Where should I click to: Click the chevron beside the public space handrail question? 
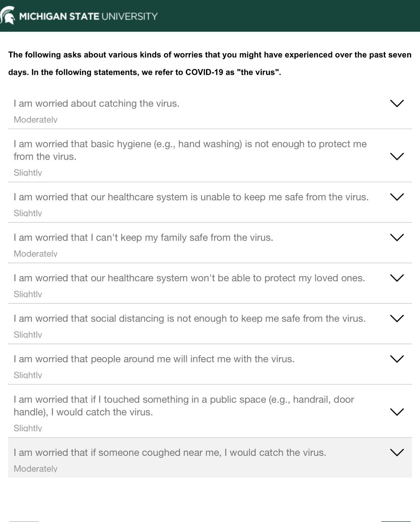click(x=397, y=412)
